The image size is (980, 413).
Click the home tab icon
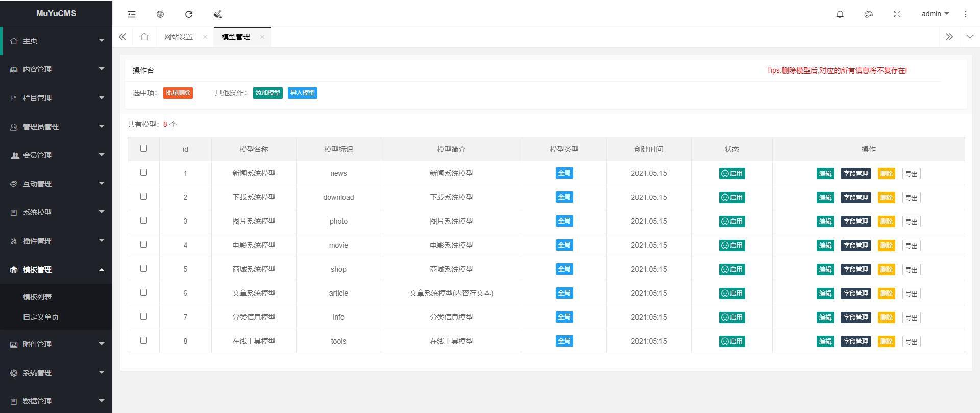coord(144,37)
